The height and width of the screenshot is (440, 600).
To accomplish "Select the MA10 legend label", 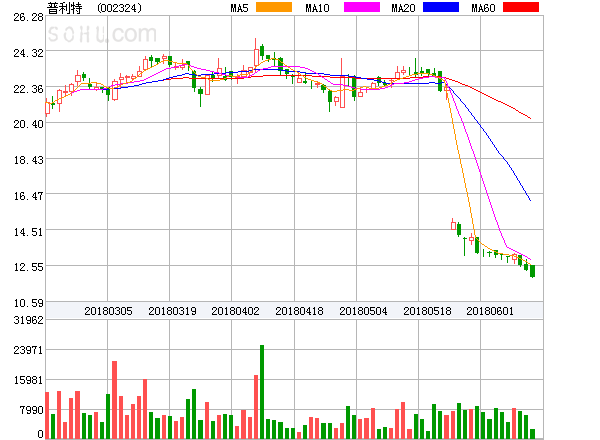I will pos(317,8).
